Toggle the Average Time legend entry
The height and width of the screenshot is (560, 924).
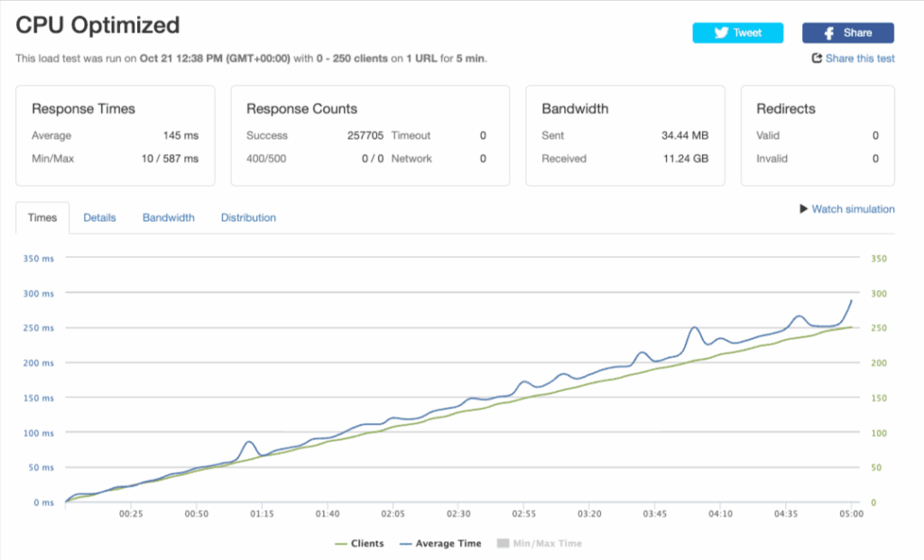coord(448,544)
